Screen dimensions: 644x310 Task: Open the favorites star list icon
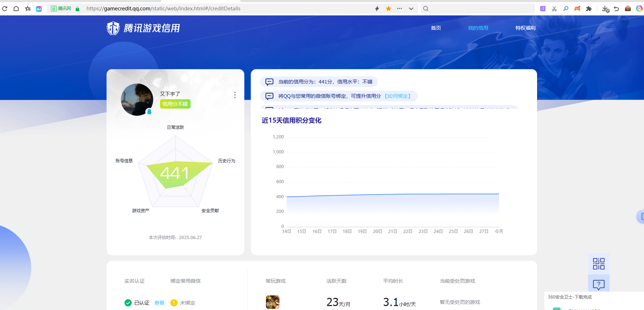pos(28,9)
